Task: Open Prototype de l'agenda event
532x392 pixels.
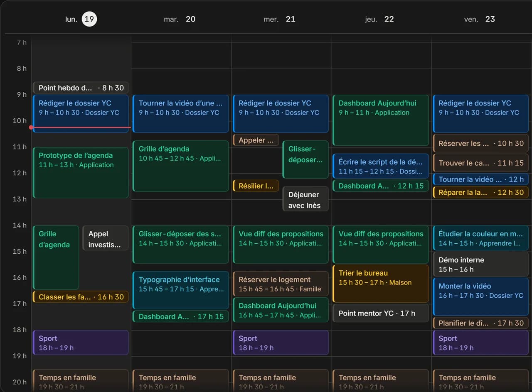Action: 81,172
